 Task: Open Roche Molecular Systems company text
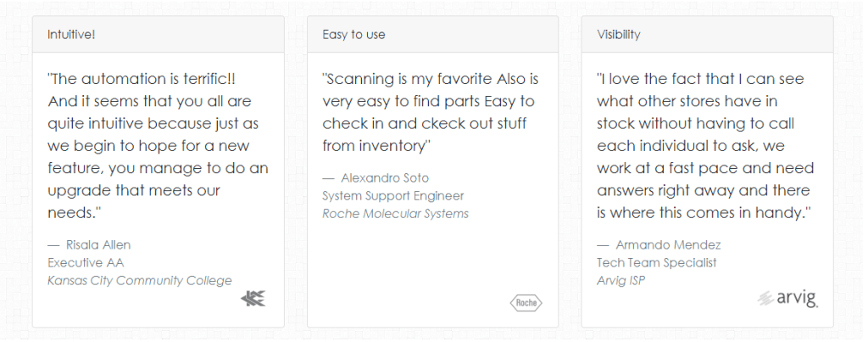395,214
